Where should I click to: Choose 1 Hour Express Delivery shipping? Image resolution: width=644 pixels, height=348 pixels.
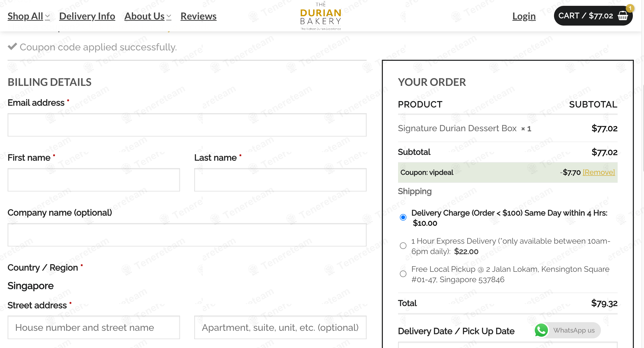(403, 246)
